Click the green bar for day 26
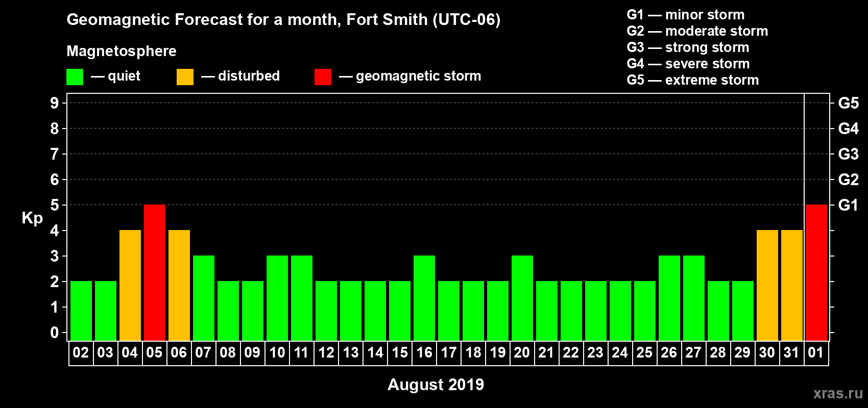Image resolution: width=868 pixels, height=408 pixels. pos(669,298)
